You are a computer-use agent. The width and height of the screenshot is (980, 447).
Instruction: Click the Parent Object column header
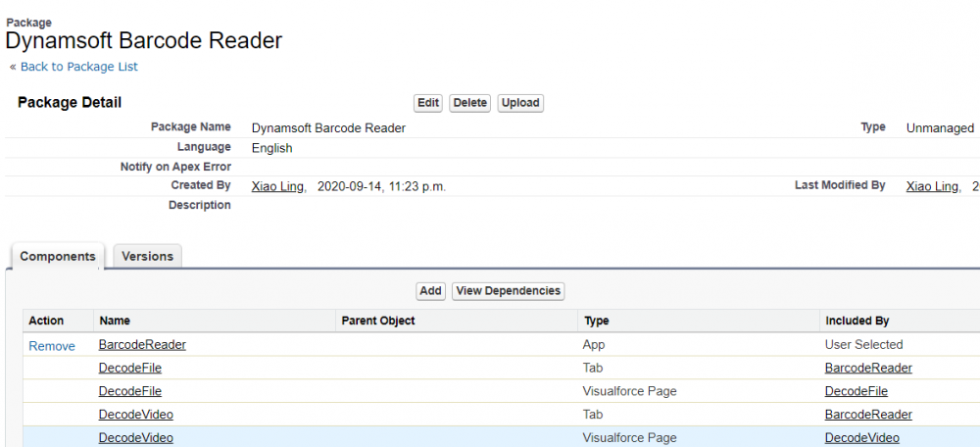378,321
